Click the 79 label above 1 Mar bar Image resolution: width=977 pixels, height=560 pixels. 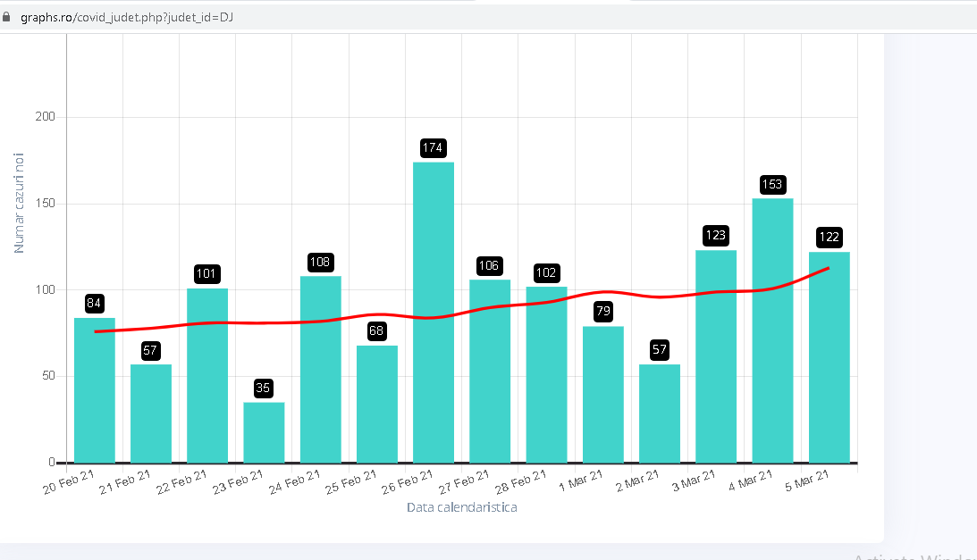pyautogui.click(x=602, y=312)
